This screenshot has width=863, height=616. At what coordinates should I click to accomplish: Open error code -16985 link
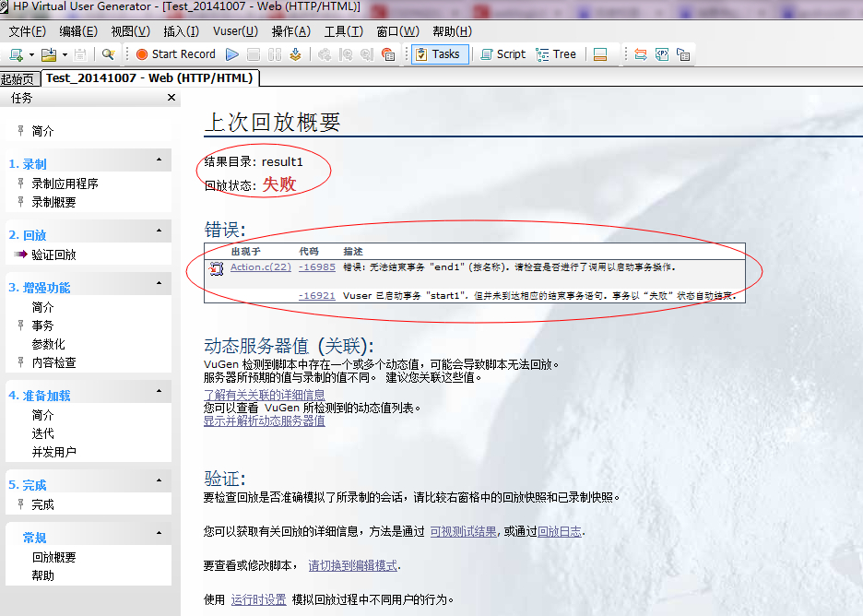pos(317,267)
